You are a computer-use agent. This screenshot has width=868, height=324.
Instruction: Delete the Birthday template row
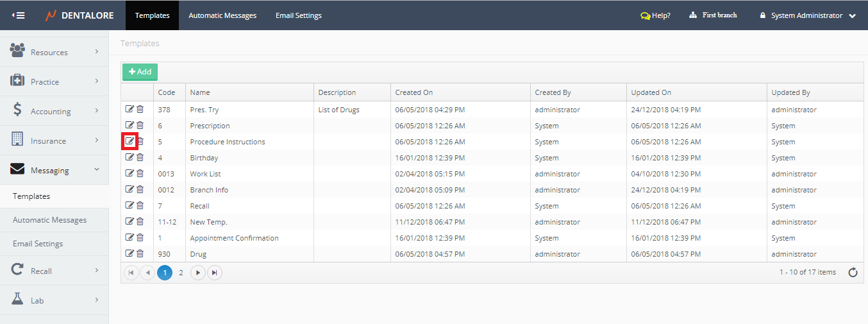tap(140, 157)
